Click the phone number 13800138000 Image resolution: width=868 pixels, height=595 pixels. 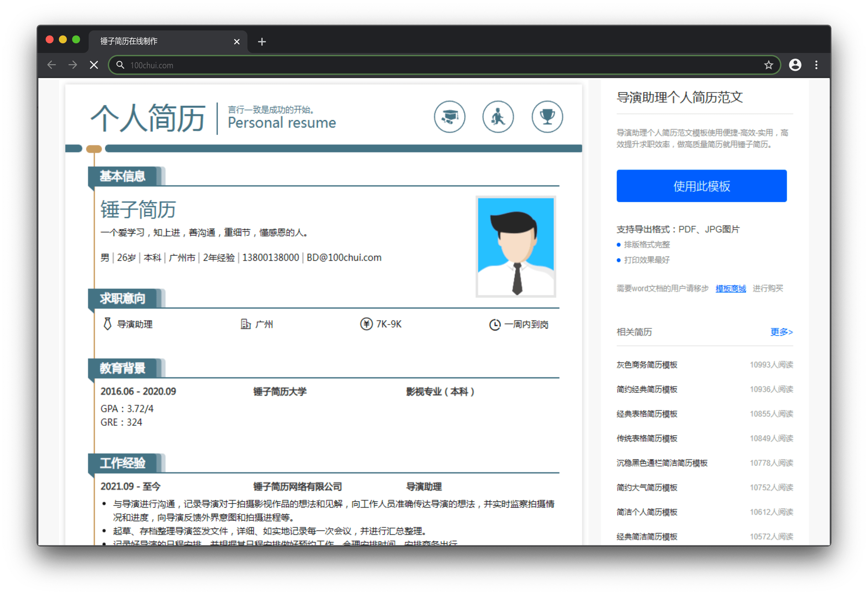tap(270, 257)
